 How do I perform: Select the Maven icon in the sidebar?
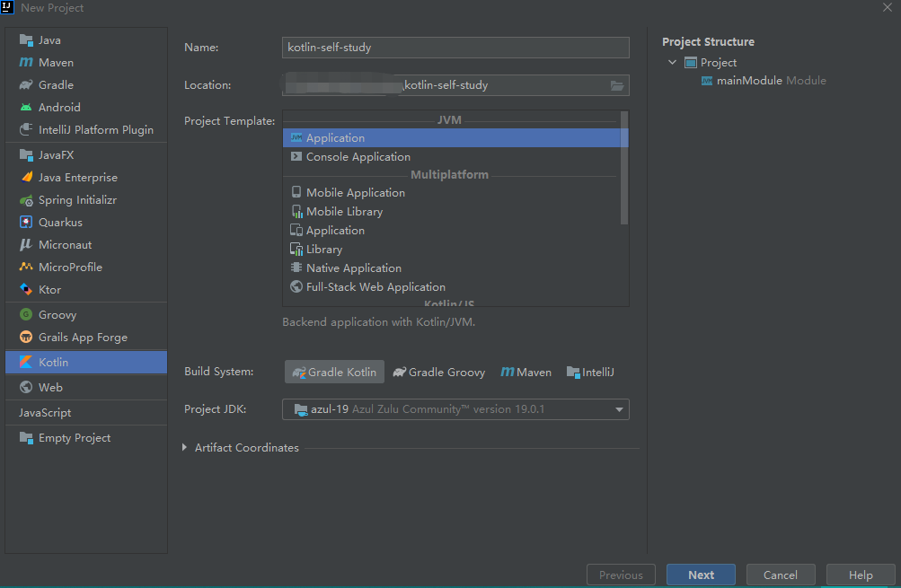point(26,63)
